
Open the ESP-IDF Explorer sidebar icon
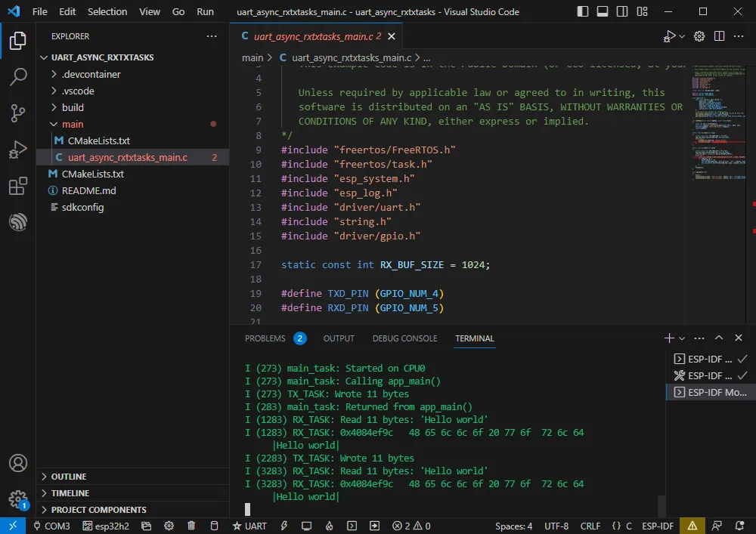tap(18, 222)
